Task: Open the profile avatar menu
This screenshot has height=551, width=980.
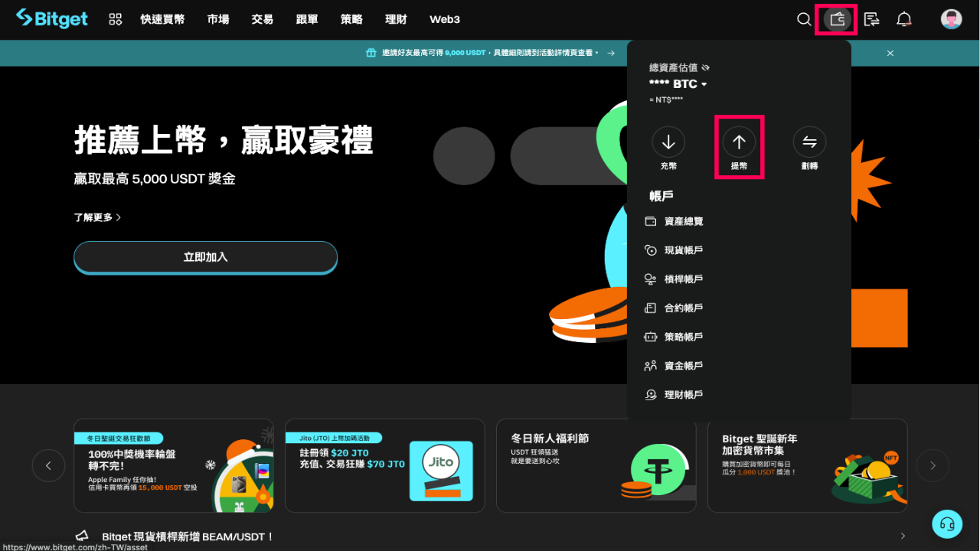Action: [950, 19]
